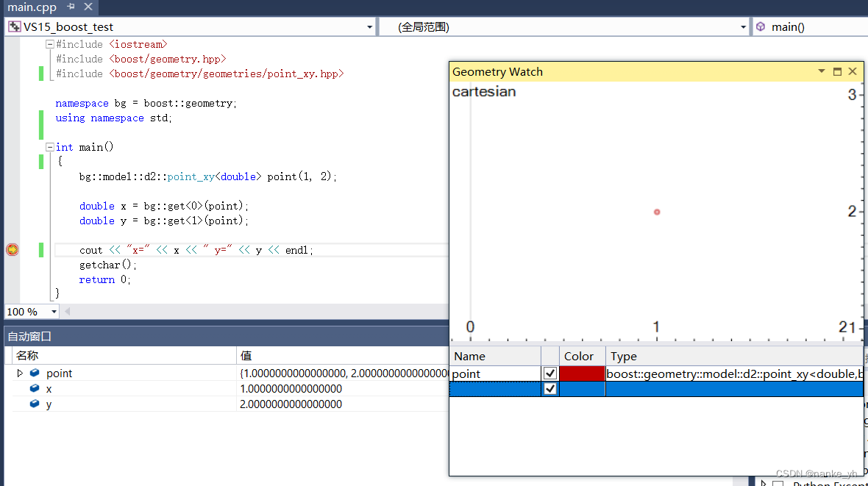Maximize the Geometry Watch panel
This screenshot has width=868, height=486.
tap(837, 71)
